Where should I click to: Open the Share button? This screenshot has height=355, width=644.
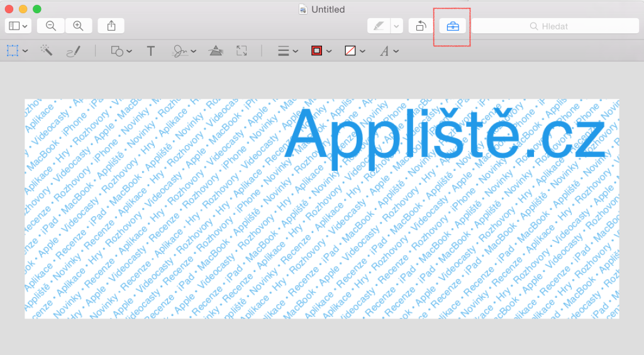(111, 26)
